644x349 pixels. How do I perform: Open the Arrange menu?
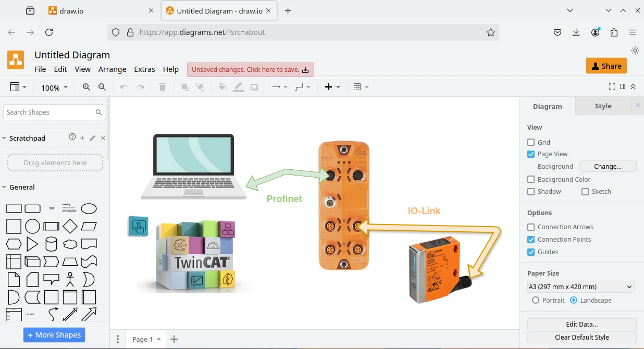112,69
